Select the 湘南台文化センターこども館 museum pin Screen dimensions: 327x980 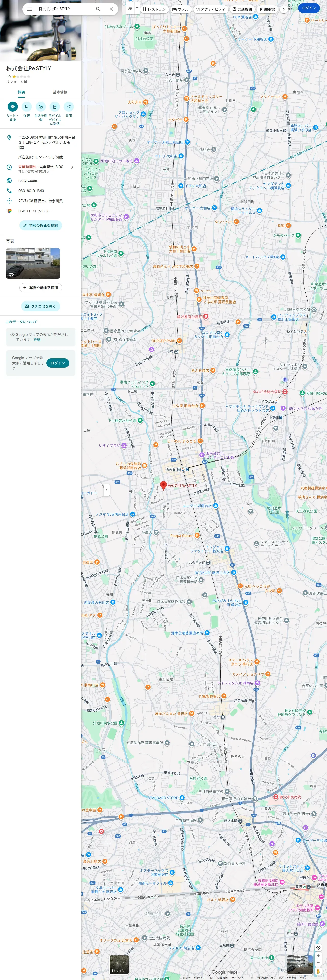pyautogui.click(x=202, y=455)
